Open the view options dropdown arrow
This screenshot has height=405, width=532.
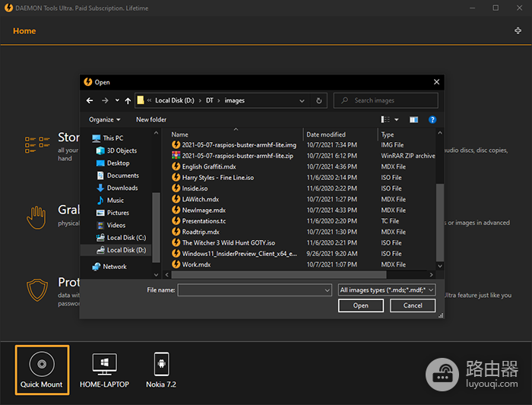click(x=396, y=120)
